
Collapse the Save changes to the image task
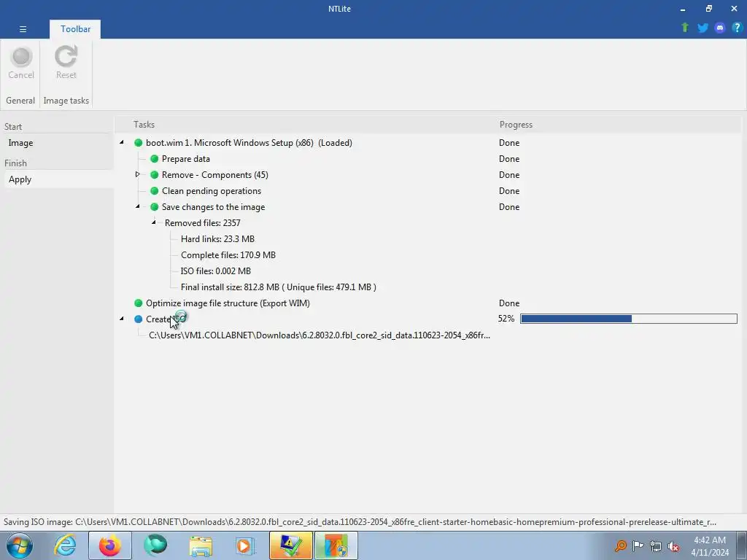(137, 206)
